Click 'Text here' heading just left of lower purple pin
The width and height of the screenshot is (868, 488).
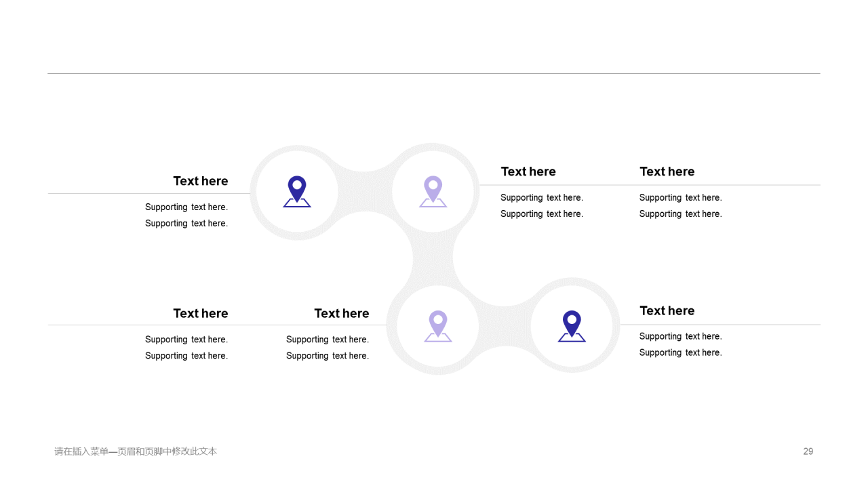[x=342, y=313]
